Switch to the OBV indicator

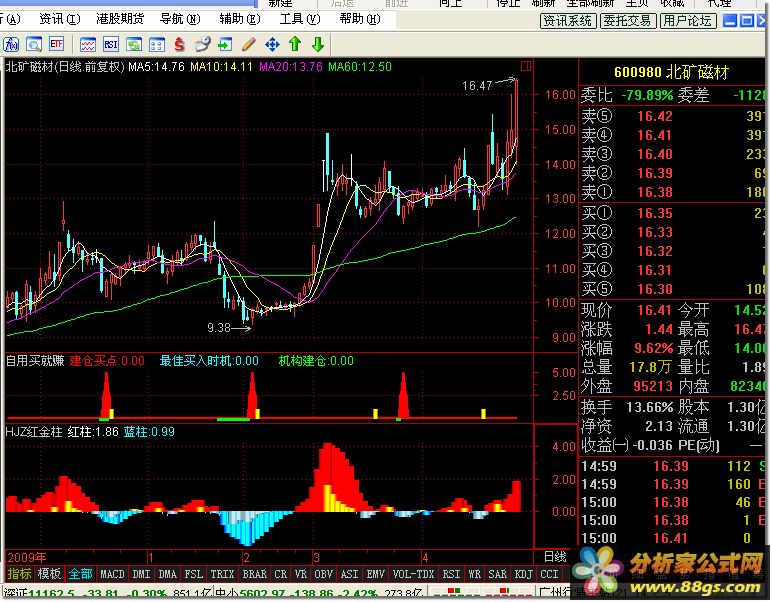click(323, 574)
